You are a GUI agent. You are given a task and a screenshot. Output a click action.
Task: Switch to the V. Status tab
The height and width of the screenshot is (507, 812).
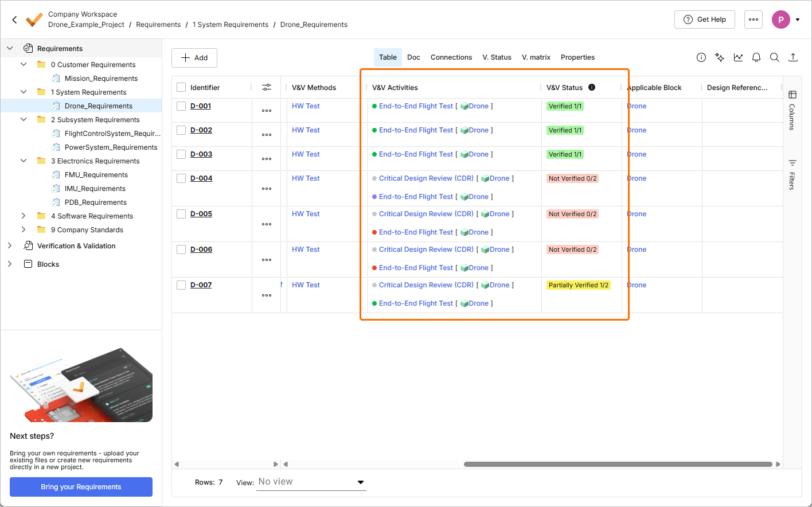click(x=497, y=57)
